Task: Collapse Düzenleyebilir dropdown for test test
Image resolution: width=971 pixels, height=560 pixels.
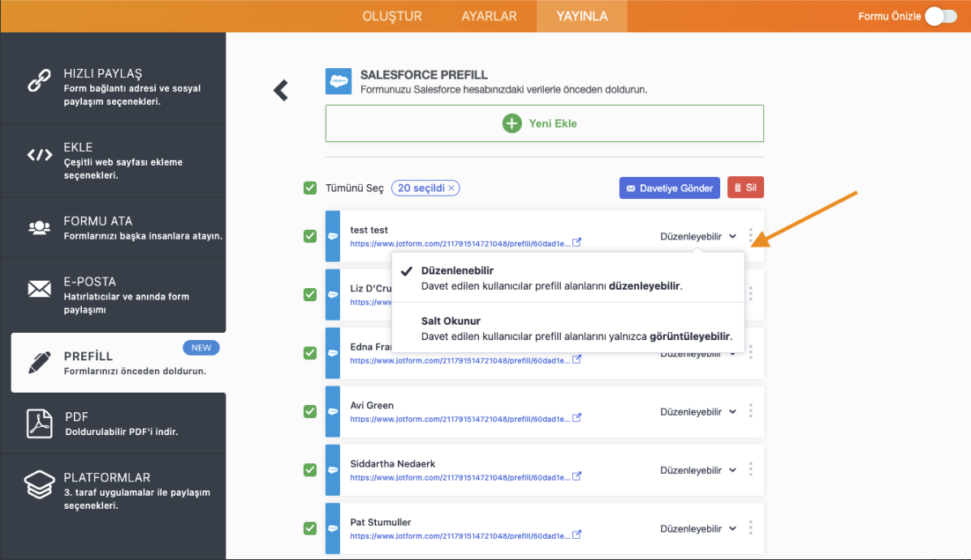Action: (x=698, y=236)
